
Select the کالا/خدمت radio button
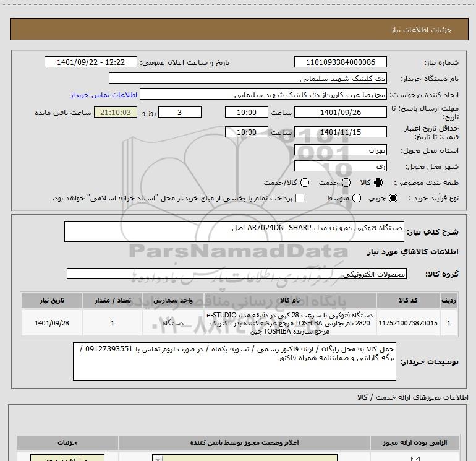pos(305,183)
